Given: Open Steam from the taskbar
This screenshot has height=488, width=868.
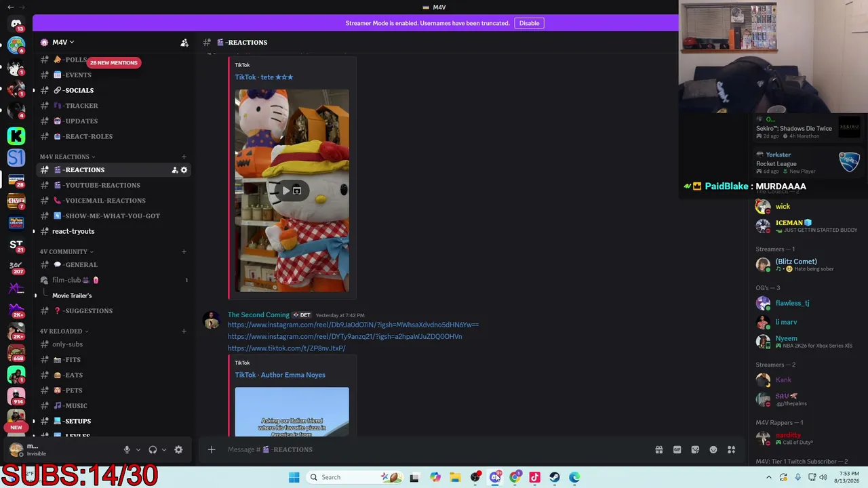Looking at the screenshot, I should point(555,477).
